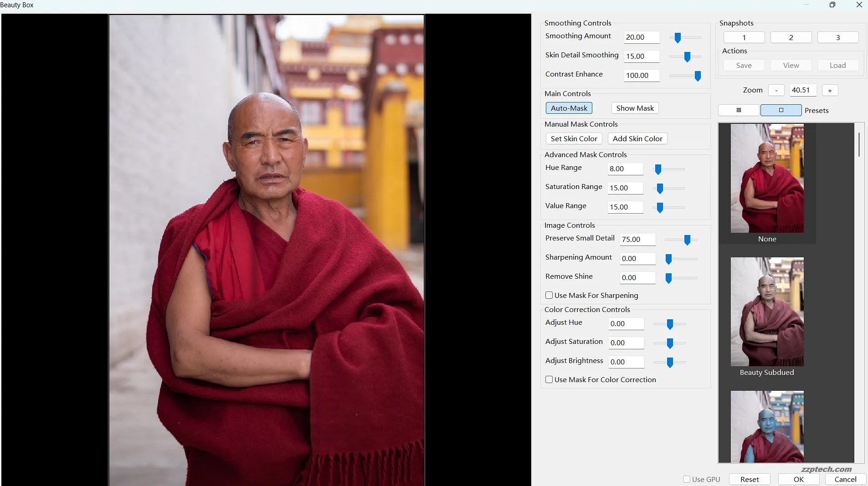Click the Set Skin Color button

click(x=574, y=139)
